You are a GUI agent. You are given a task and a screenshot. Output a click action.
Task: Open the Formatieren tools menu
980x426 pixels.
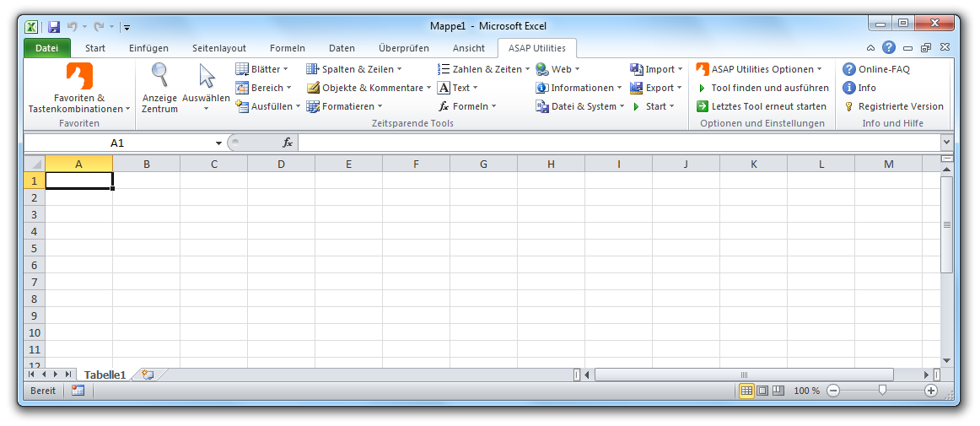point(344,106)
